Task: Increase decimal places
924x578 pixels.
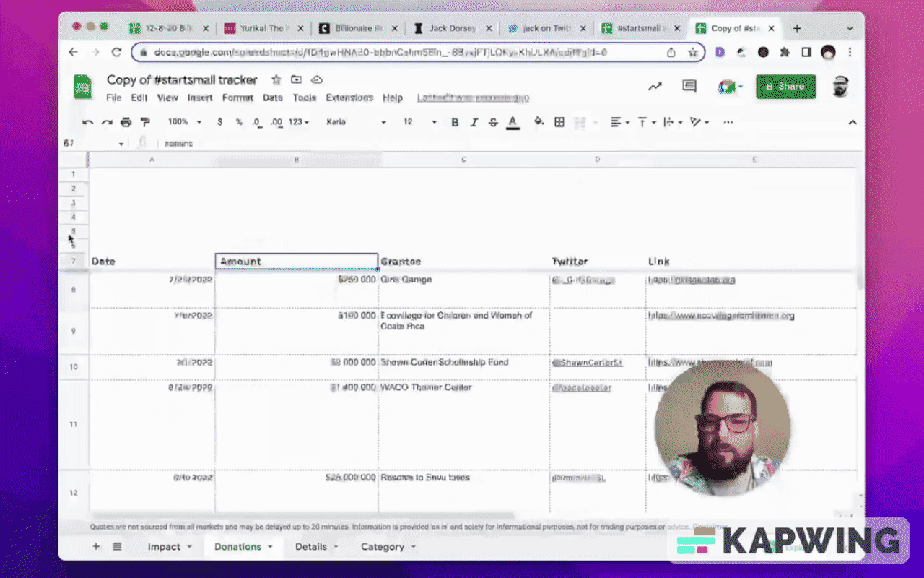Action: tap(276, 123)
